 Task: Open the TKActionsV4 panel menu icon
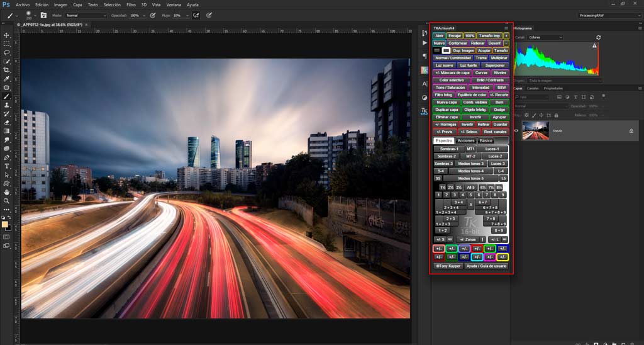point(506,28)
